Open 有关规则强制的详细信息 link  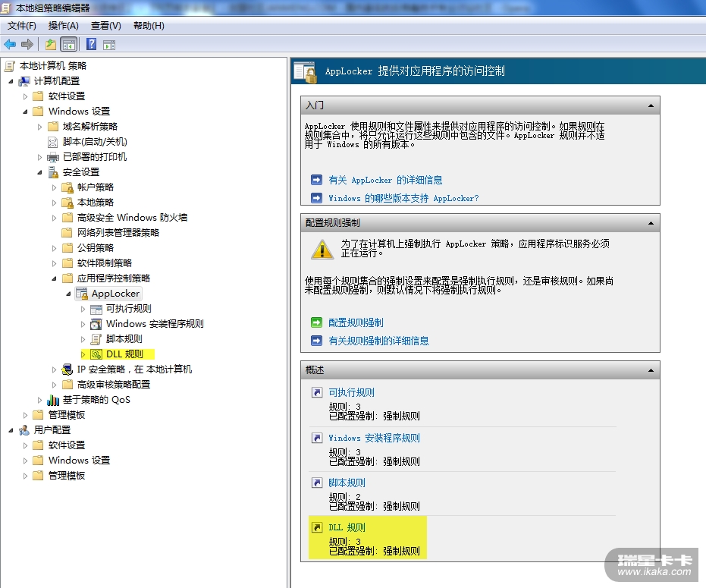pyautogui.click(x=378, y=341)
